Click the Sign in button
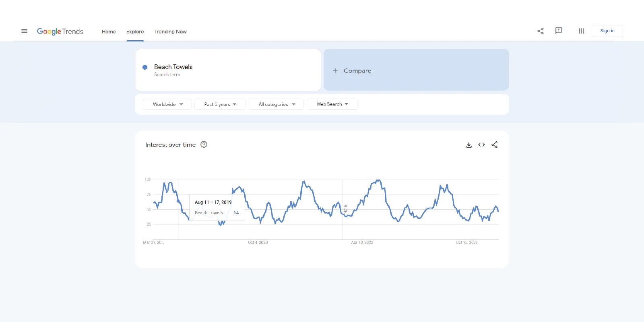Image resolution: width=644 pixels, height=322 pixels. (607, 31)
